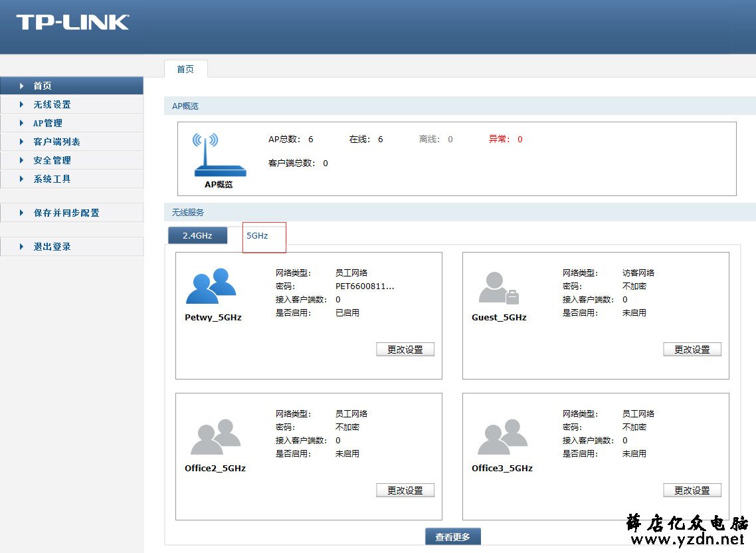The height and width of the screenshot is (553, 756).
Task: Select 保存并同步配置 in the sidebar
Action: pyautogui.click(x=72, y=213)
